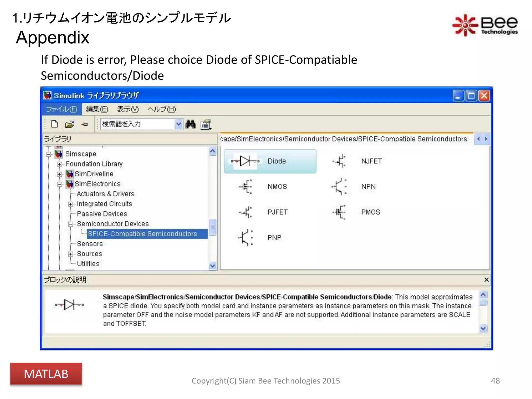Click tab scroll left arrow

click(478, 139)
